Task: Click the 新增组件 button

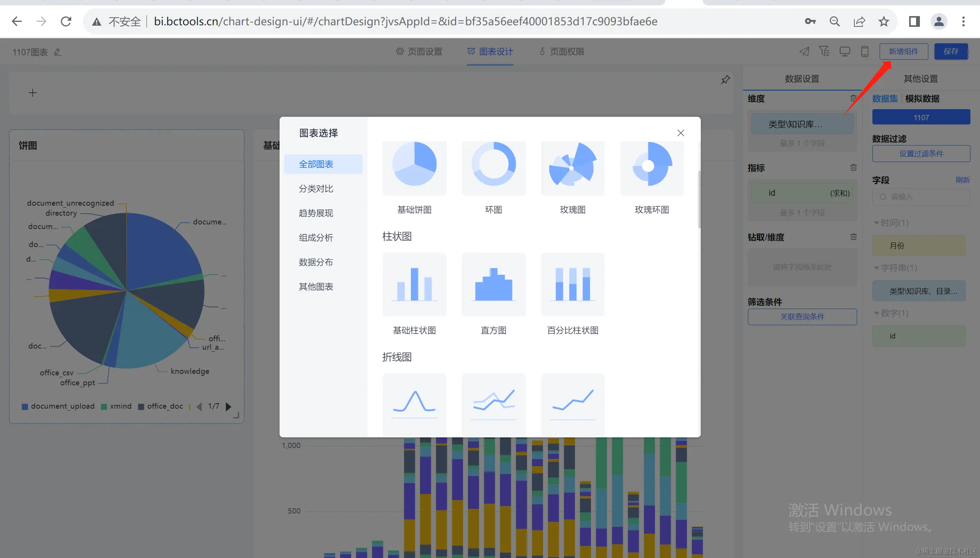Action: coord(903,51)
